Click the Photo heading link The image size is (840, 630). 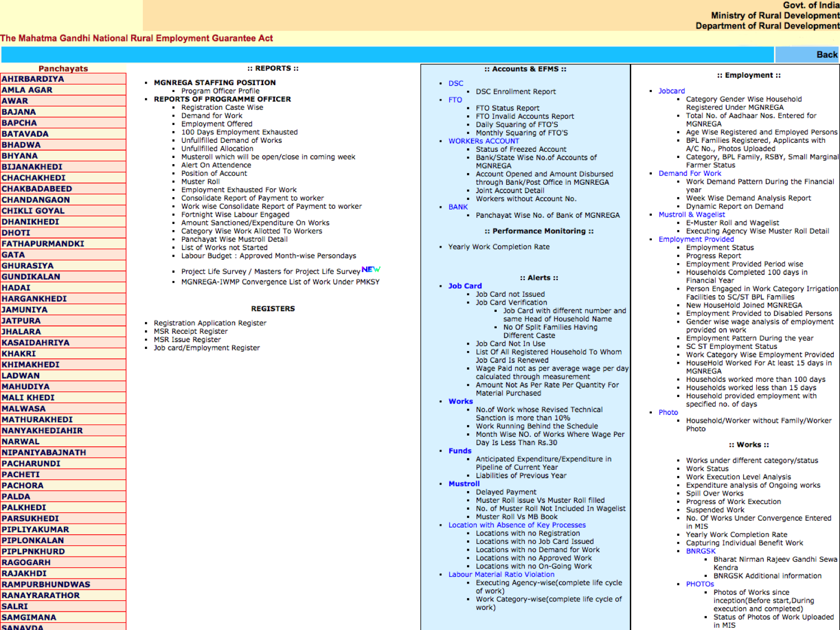[x=668, y=413]
